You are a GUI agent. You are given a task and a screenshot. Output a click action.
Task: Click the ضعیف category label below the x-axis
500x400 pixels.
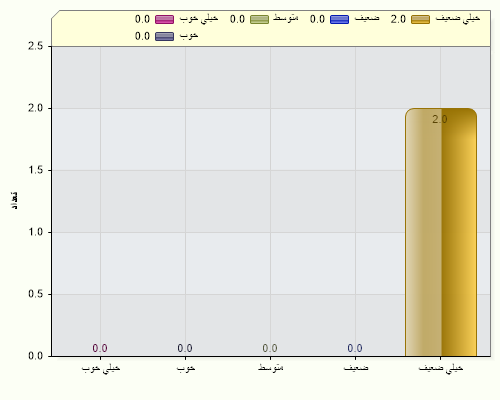356,368
